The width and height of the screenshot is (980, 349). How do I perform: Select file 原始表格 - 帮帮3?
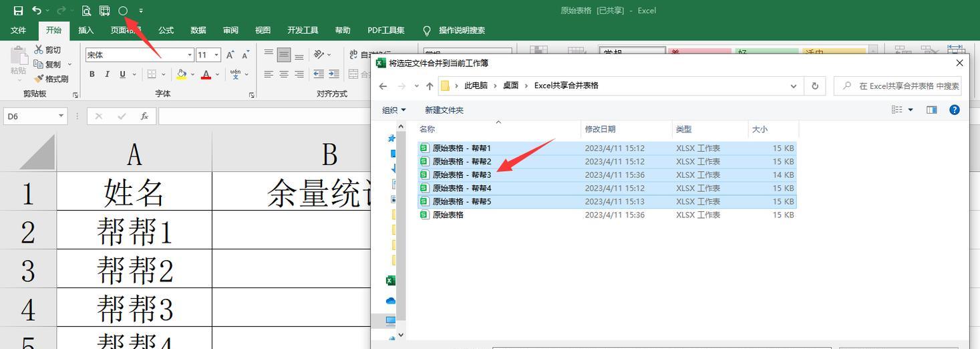point(607,174)
